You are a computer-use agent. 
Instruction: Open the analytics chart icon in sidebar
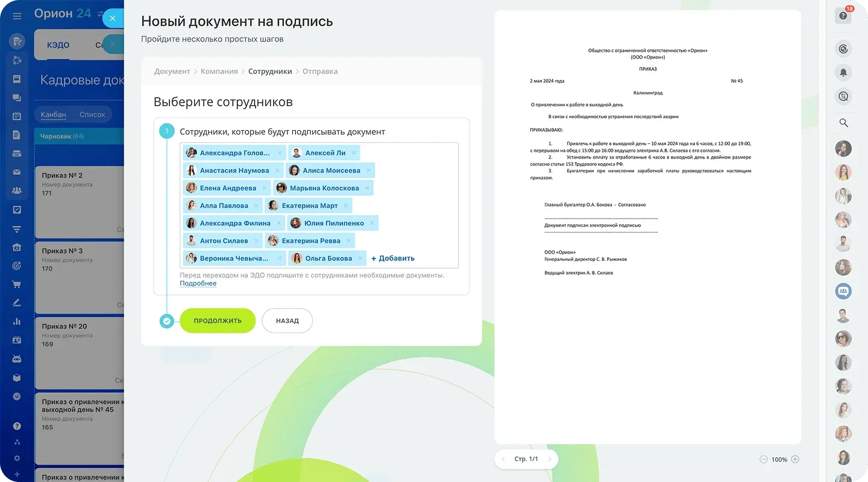pos(17,322)
